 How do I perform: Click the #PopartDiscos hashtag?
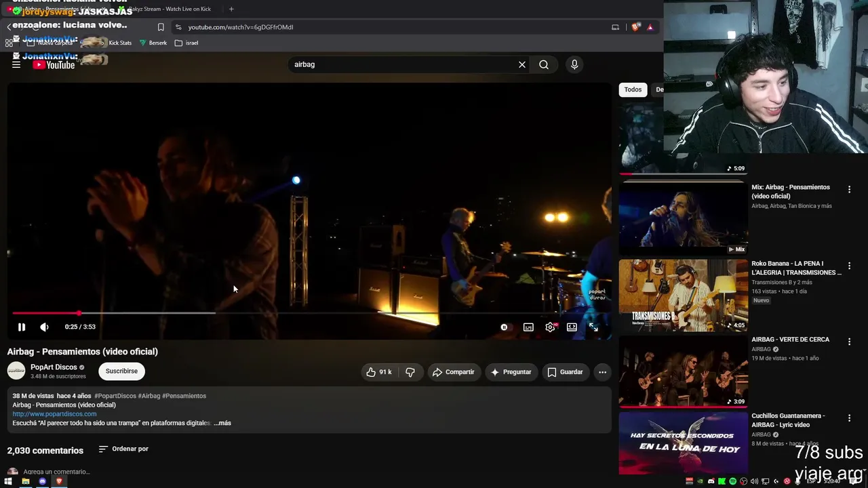tap(115, 396)
